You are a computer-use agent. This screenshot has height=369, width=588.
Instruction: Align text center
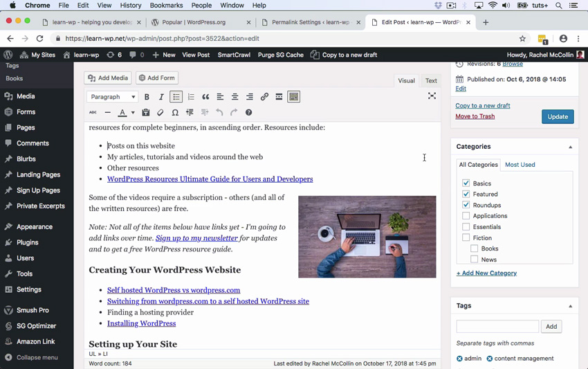tap(235, 97)
